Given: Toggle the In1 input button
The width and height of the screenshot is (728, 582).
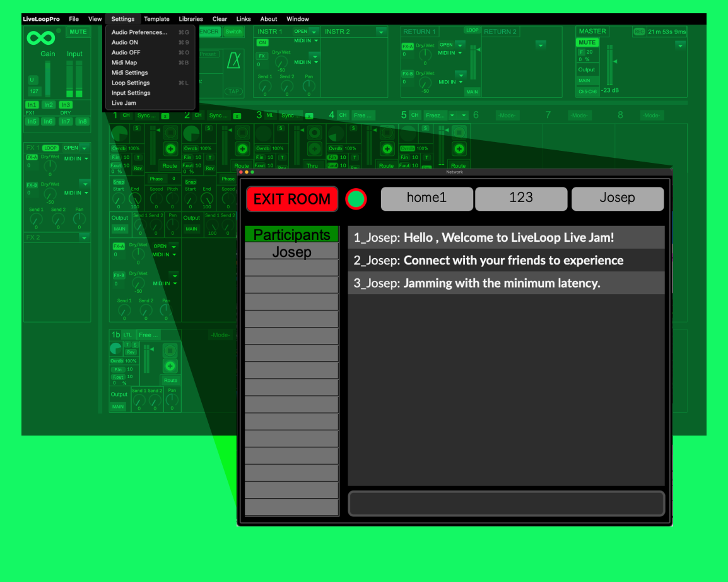Looking at the screenshot, I should pos(32,105).
